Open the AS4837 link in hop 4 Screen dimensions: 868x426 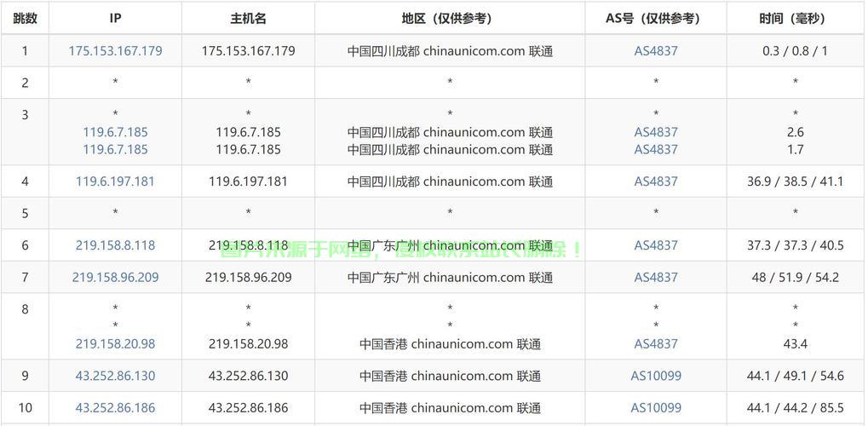click(x=656, y=181)
